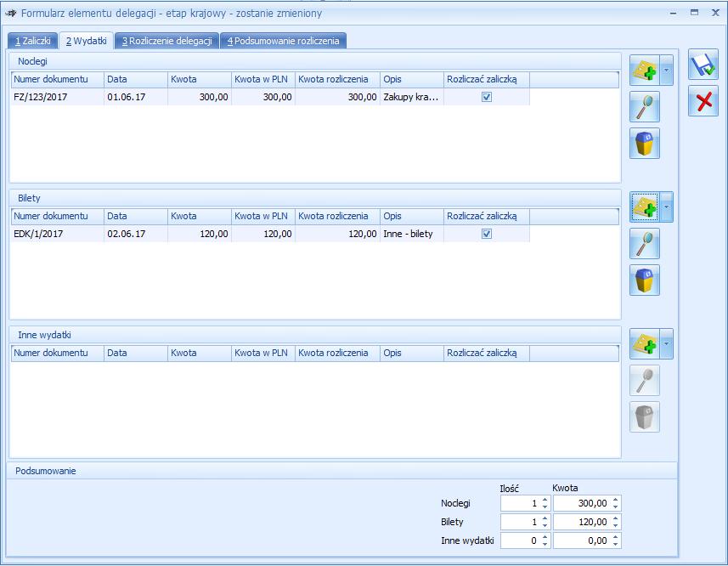
Task: Sort Noclegi by Numer dokumentu header
Action: [58, 79]
